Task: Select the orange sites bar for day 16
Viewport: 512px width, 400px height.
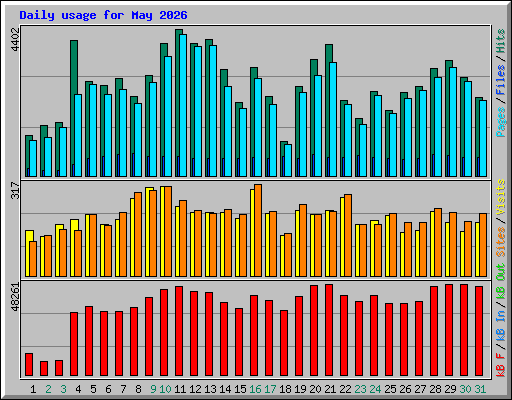Action: point(258,230)
